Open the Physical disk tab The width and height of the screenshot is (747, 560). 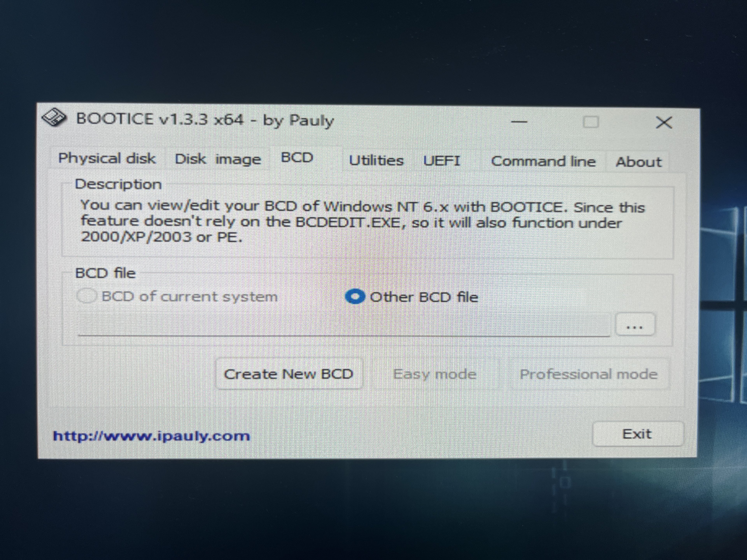[107, 158]
